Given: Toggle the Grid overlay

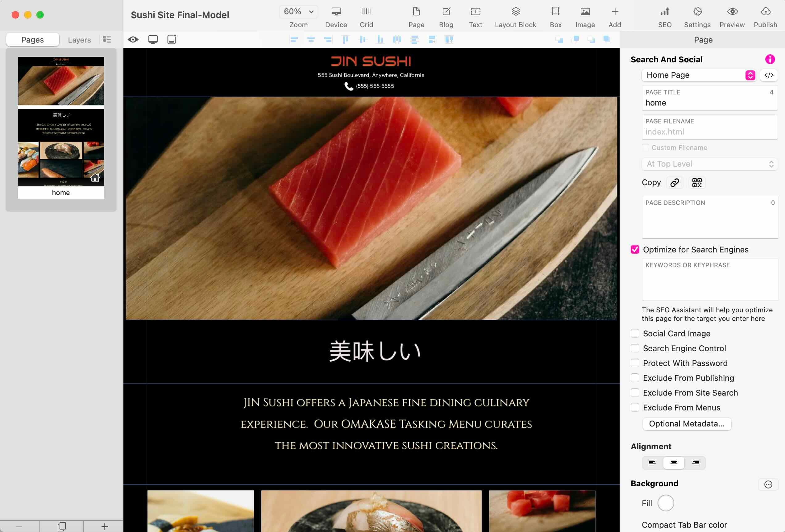Looking at the screenshot, I should pyautogui.click(x=366, y=12).
